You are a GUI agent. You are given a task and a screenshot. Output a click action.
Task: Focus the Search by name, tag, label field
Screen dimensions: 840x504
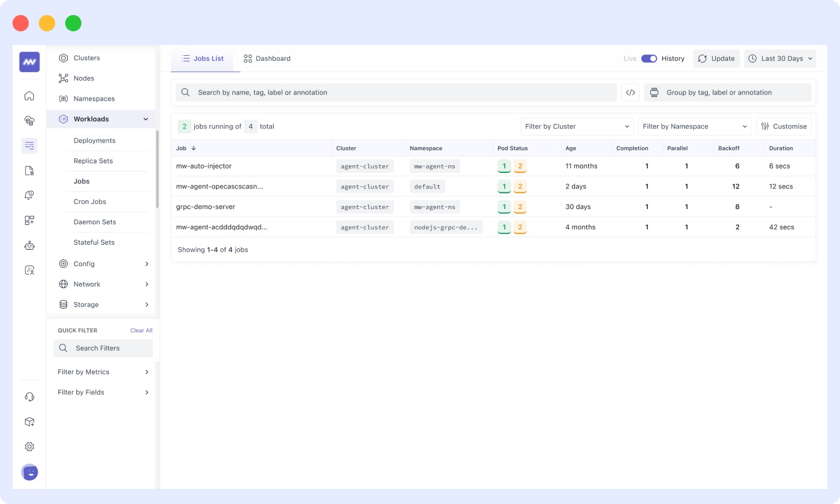click(x=396, y=93)
